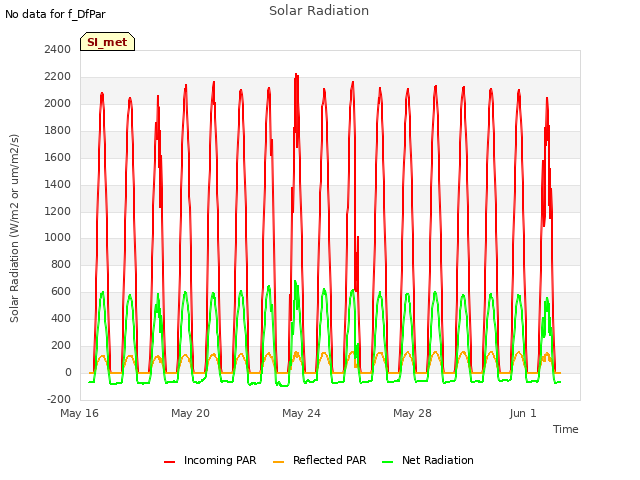Viewport: 640px width, 480px height.
Task: Select the Reflected PAR legend entry
Action: coord(320,460)
